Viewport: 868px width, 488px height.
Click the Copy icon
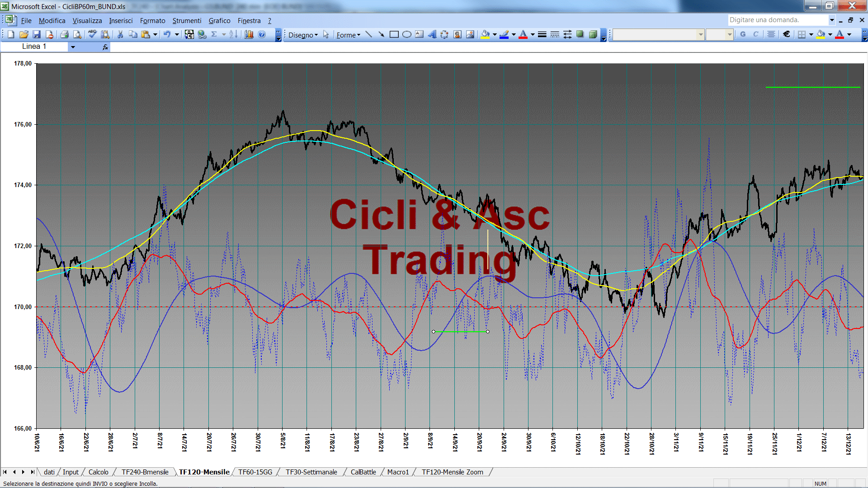[133, 34]
